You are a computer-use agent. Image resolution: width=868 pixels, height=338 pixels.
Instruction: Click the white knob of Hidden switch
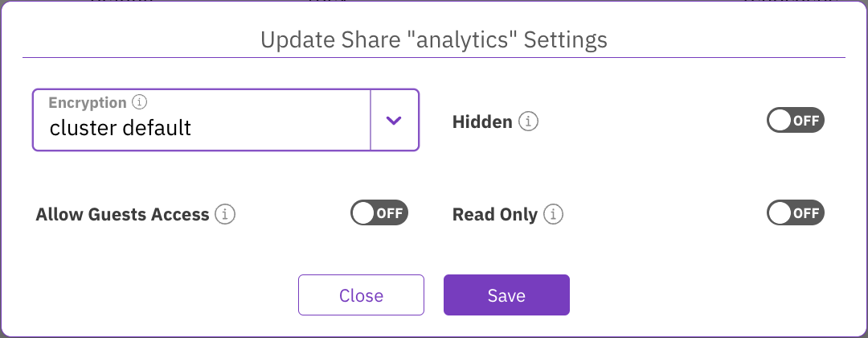point(780,122)
